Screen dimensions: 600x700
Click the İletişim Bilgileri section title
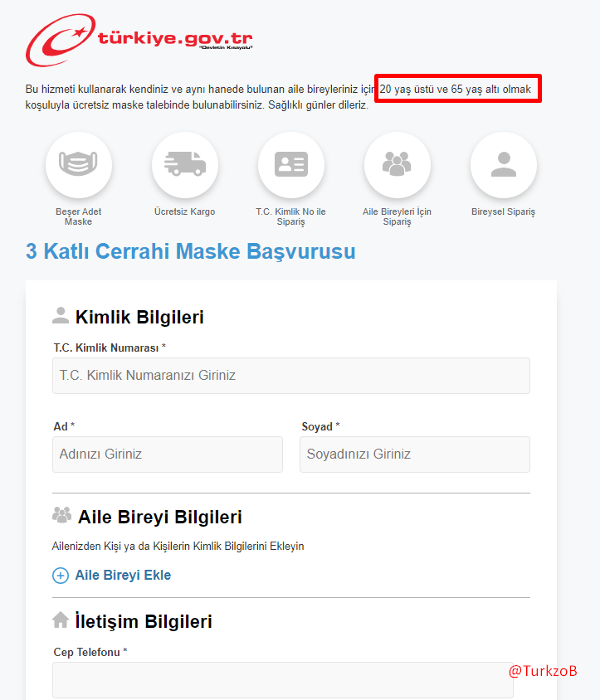click(x=144, y=621)
